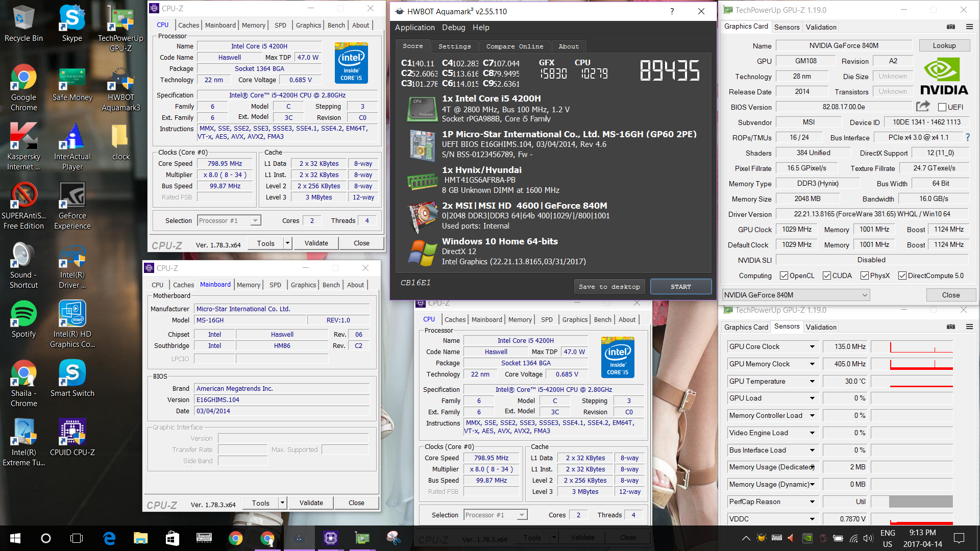Open the Compare Online tab in Aquamark
This screenshot has height=551, width=980.
(x=514, y=46)
